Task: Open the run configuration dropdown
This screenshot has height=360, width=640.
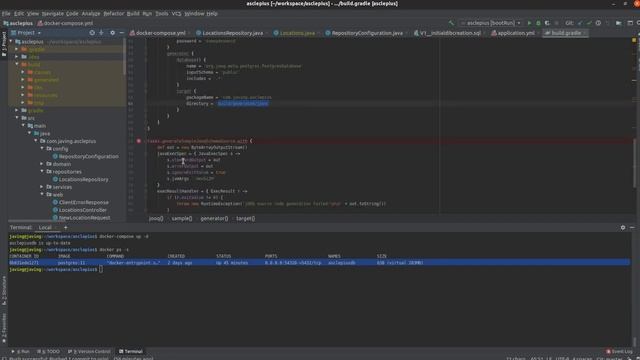Action: [491, 23]
